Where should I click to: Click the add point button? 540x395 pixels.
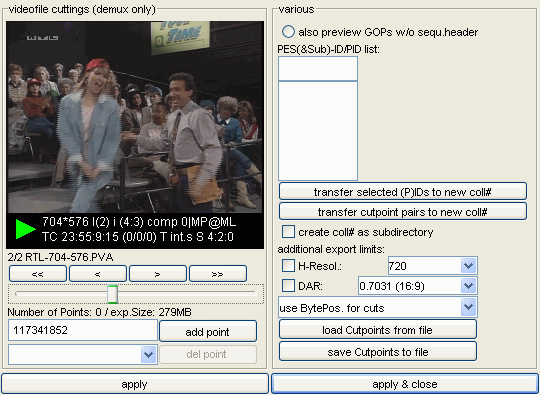pyautogui.click(x=208, y=332)
